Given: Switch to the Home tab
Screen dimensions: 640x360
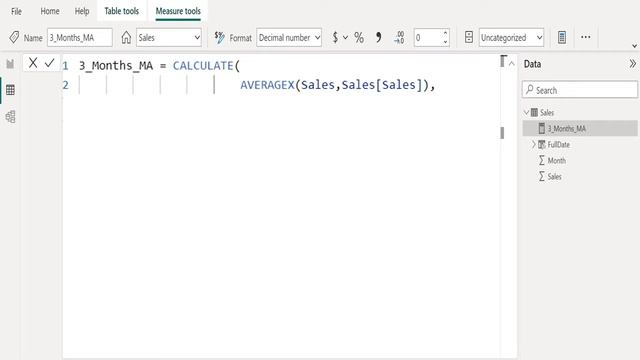Looking at the screenshot, I should (50, 11).
